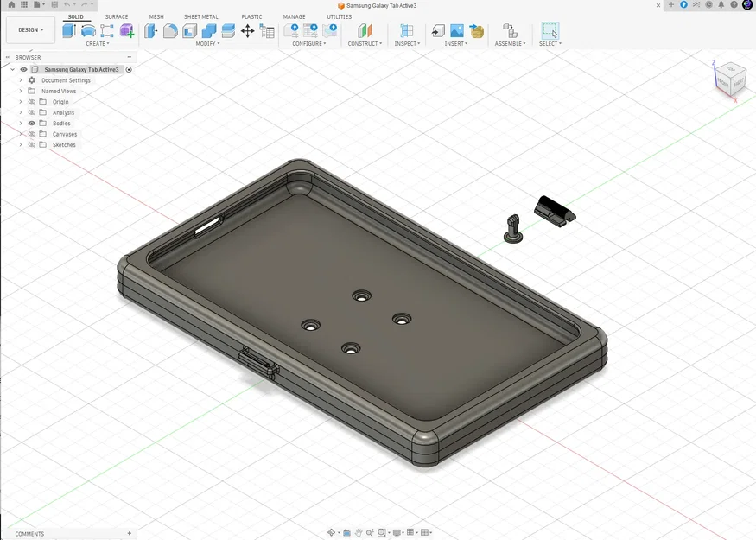Show the Origin folder via eye icon
The image size is (756, 540).
[x=32, y=102]
